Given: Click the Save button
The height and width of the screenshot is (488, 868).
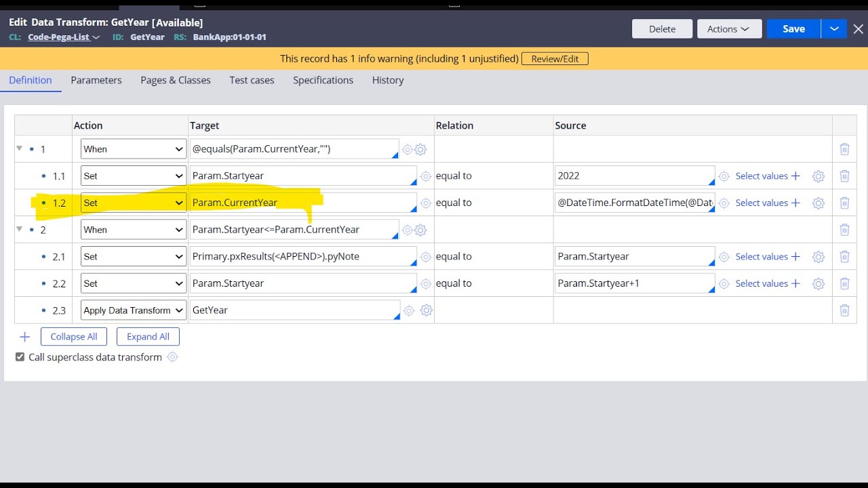Looking at the screenshot, I should tap(793, 28).
